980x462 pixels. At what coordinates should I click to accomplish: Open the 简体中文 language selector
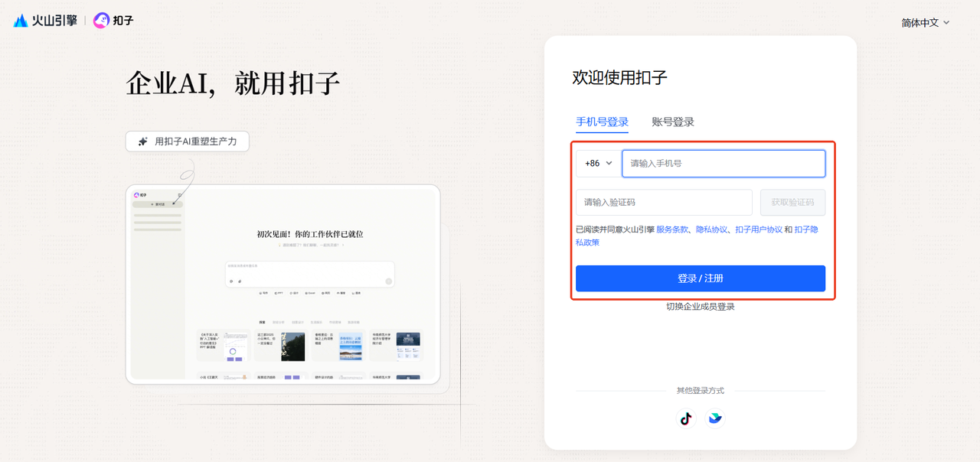coord(920,23)
